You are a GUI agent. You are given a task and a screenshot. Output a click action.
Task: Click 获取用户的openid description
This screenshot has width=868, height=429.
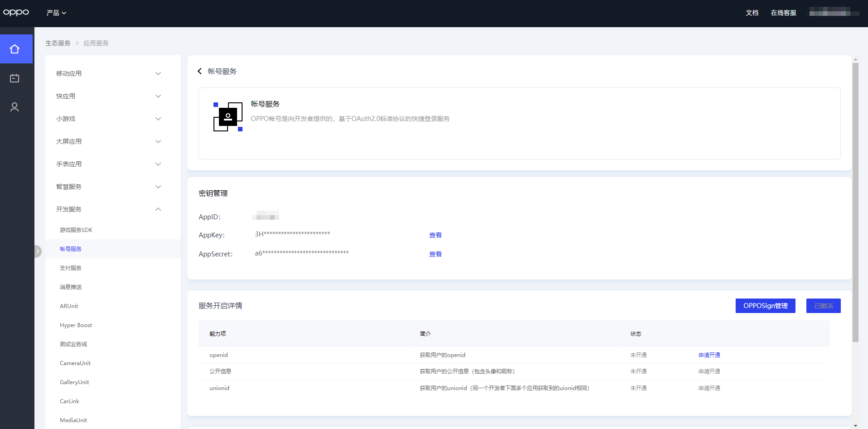(442, 355)
